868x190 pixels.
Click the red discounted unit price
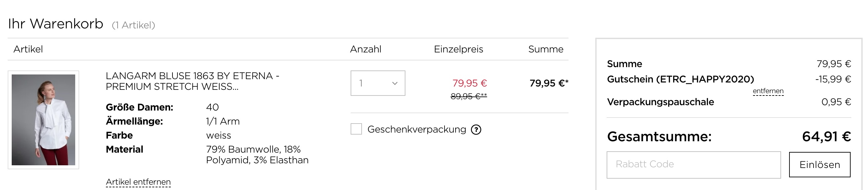click(469, 83)
